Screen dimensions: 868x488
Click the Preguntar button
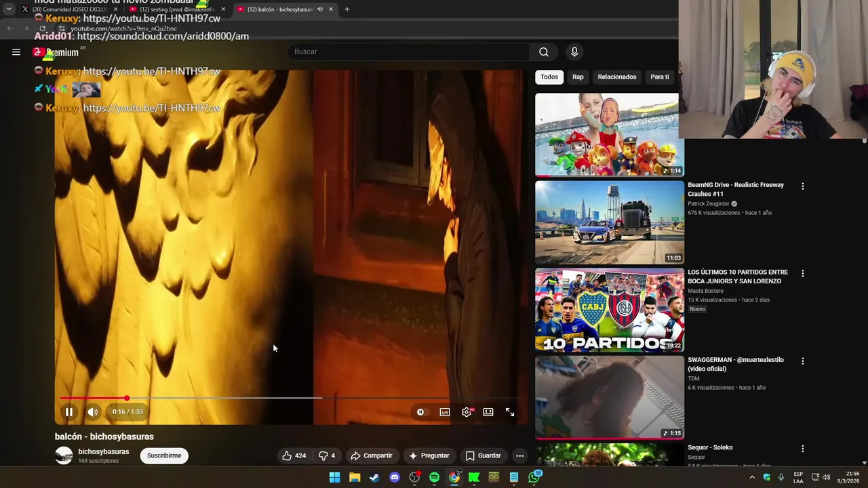[429, 455]
